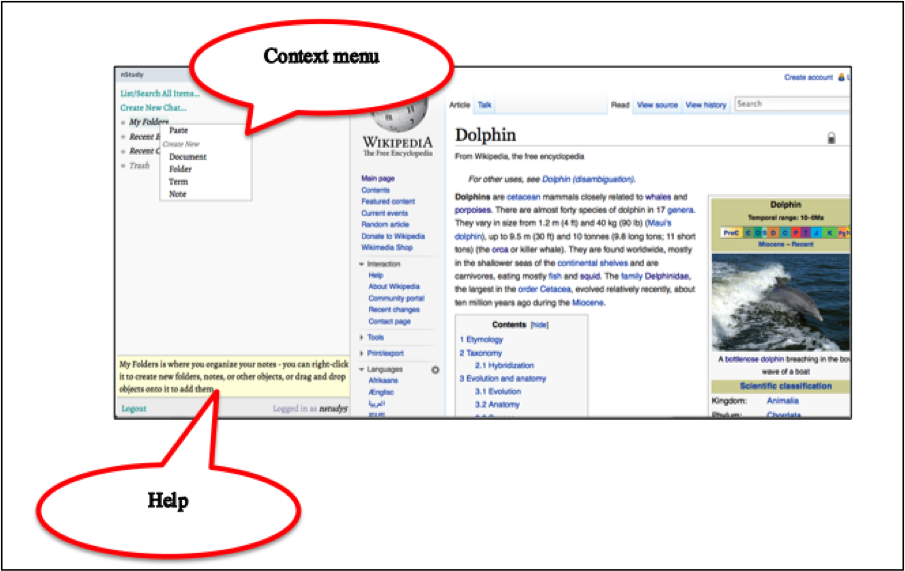This screenshot has width=905, height=571.
Task: Jump to 2 Taxonomy section
Action: pyautogui.click(x=481, y=353)
